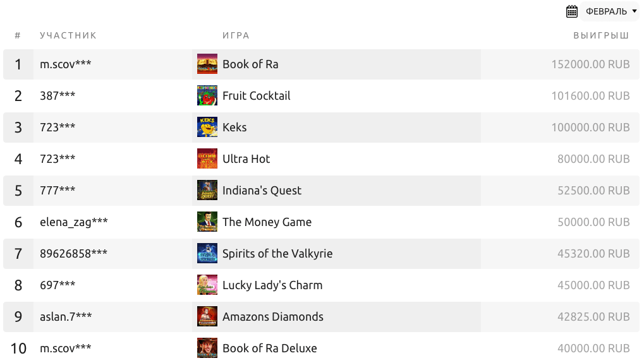Click the Indiana's Quest game icon

[x=207, y=191]
